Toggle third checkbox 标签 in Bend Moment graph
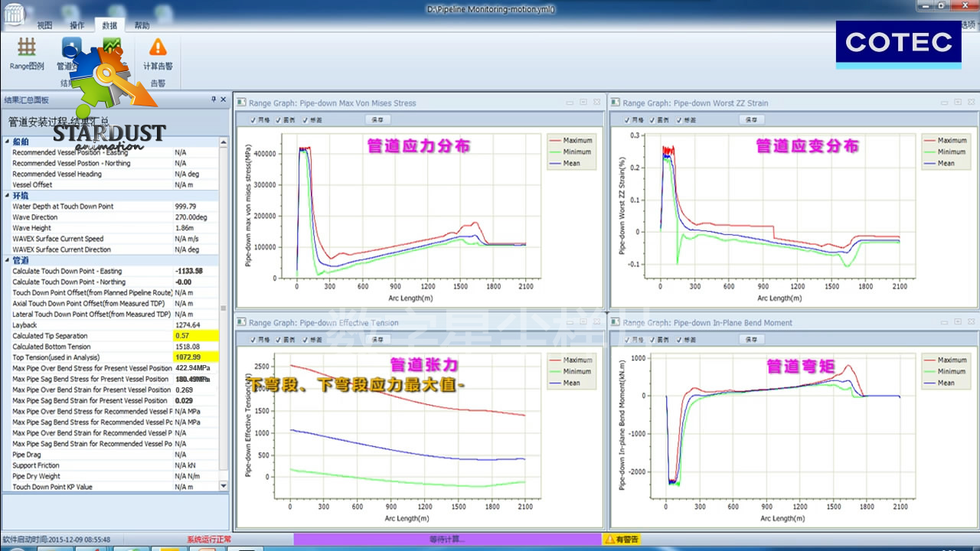This screenshot has width=980, height=551. click(x=679, y=339)
